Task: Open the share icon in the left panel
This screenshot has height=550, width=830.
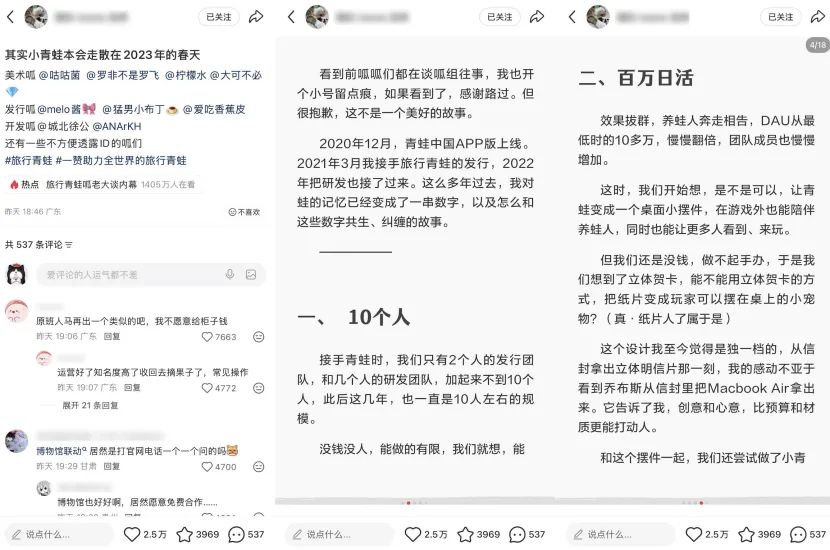Action: 256,17
